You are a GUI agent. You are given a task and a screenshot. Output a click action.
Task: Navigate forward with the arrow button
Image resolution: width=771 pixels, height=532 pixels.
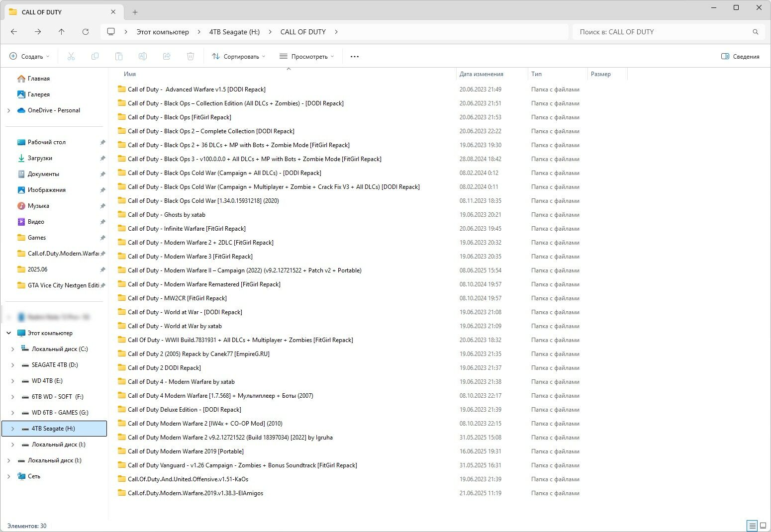pyautogui.click(x=38, y=32)
